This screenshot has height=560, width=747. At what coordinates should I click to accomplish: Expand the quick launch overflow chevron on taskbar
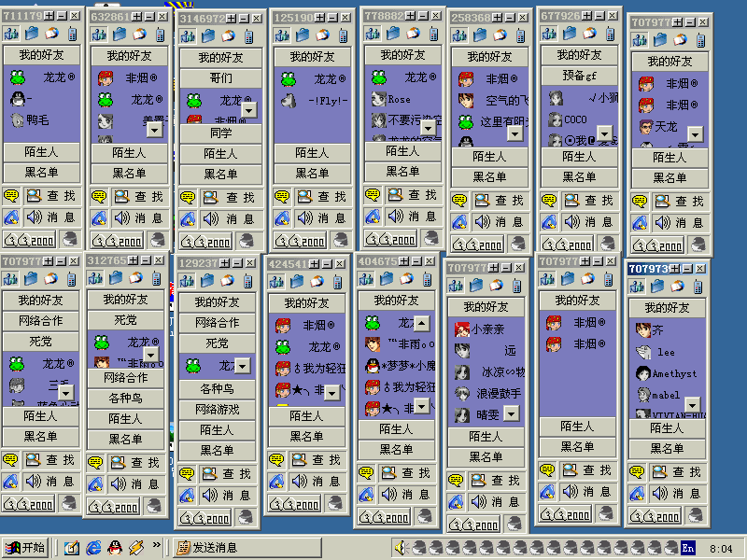click(156, 546)
